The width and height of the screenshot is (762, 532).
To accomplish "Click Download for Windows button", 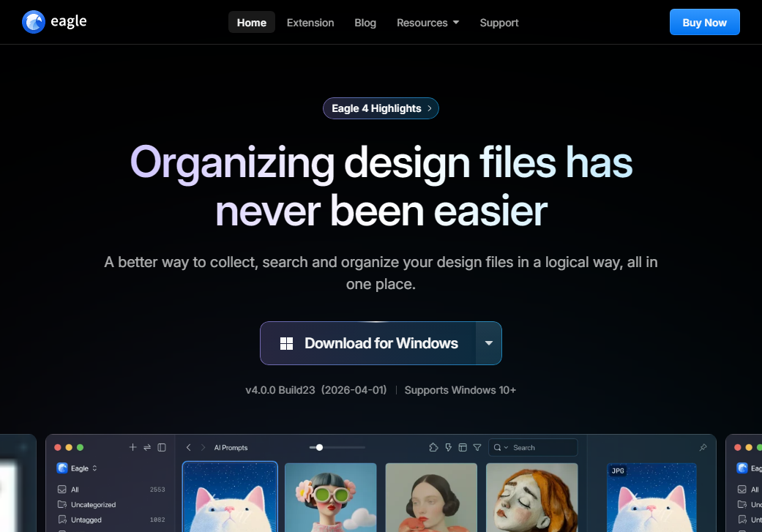I will (x=368, y=343).
